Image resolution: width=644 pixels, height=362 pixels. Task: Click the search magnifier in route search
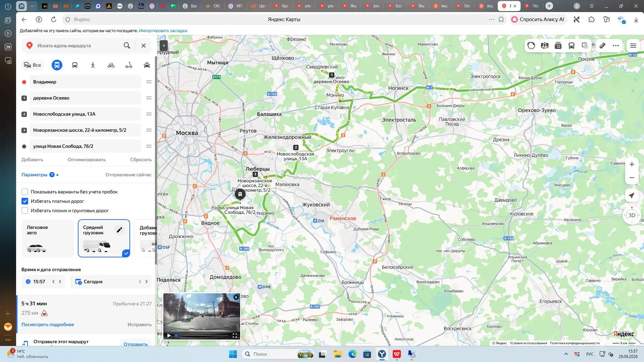127,46
